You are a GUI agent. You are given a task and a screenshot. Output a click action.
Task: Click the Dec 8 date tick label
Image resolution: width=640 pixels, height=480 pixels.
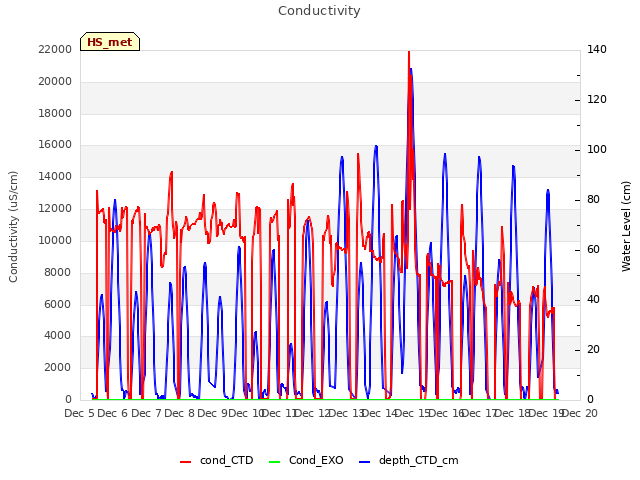tap(180, 413)
